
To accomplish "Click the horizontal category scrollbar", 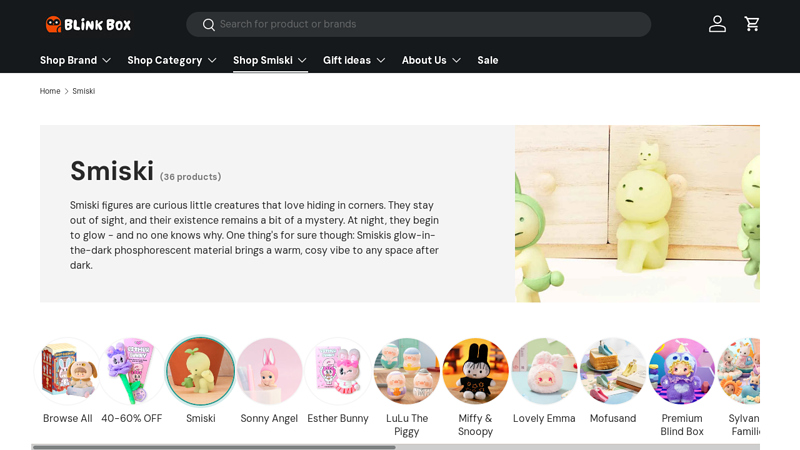I will click(214, 447).
